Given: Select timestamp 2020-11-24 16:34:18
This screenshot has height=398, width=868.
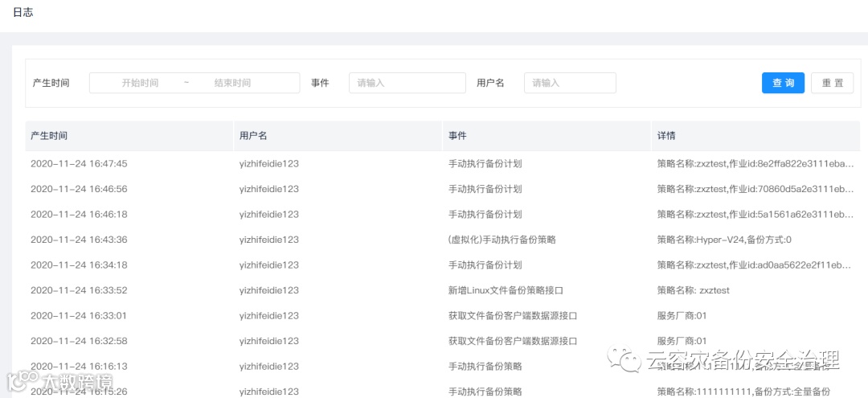Looking at the screenshot, I should tap(79, 265).
